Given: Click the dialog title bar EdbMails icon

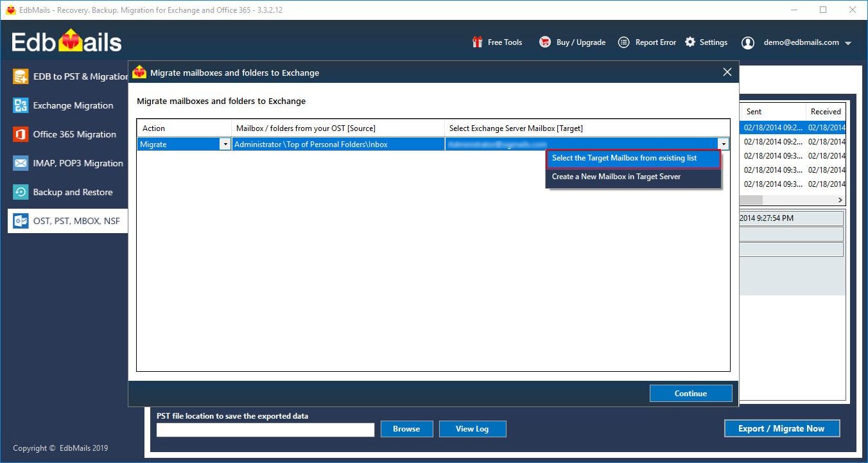Looking at the screenshot, I should pos(139,73).
